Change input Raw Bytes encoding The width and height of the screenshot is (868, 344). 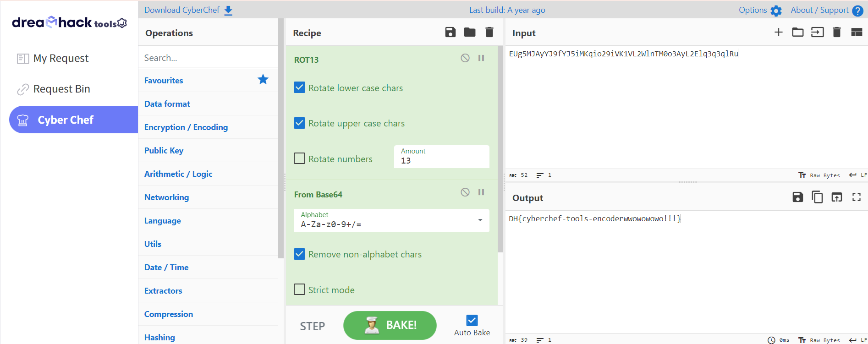819,175
